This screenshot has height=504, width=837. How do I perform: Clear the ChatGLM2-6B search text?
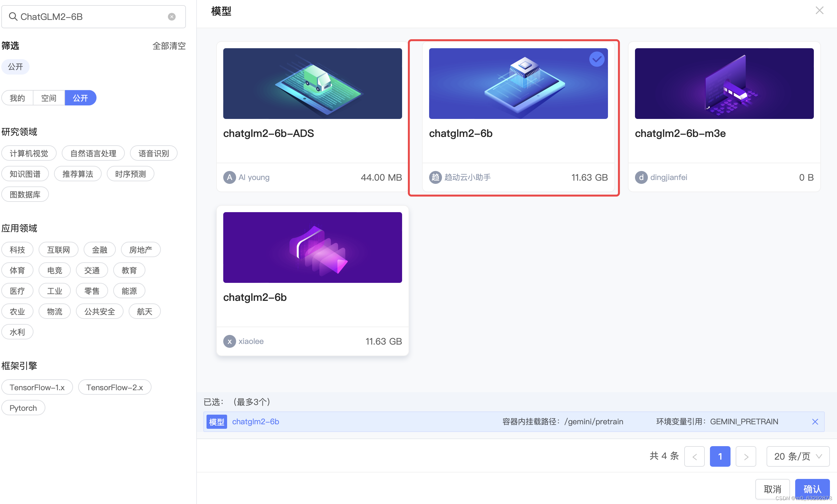pyautogui.click(x=171, y=17)
